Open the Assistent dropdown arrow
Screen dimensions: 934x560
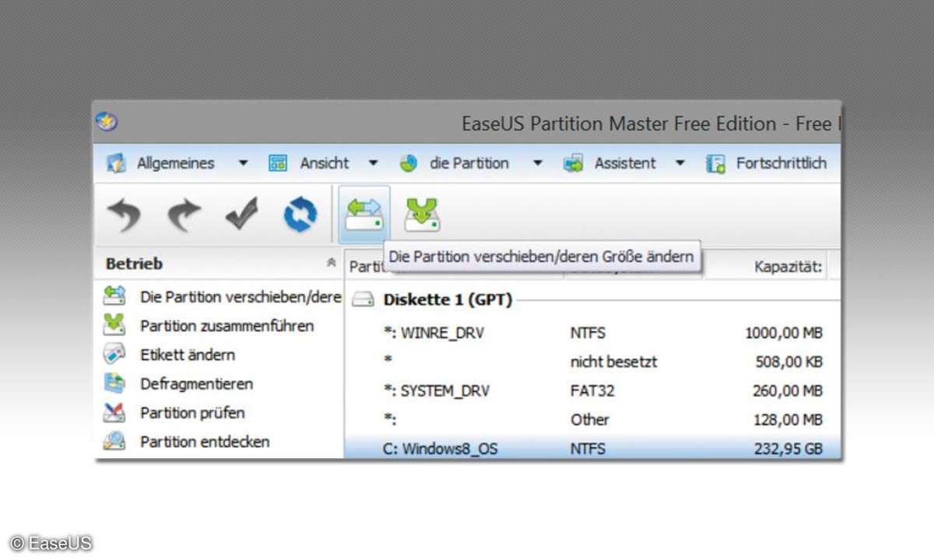(x=680, y=163)
